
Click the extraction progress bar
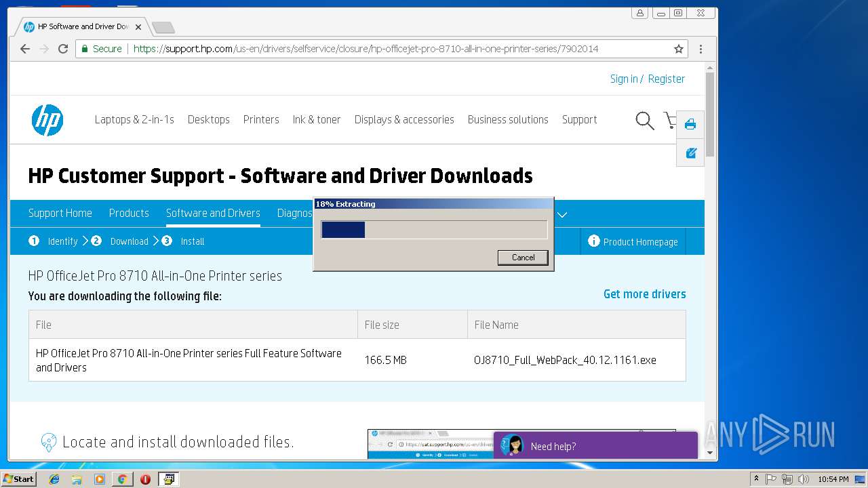434,230
